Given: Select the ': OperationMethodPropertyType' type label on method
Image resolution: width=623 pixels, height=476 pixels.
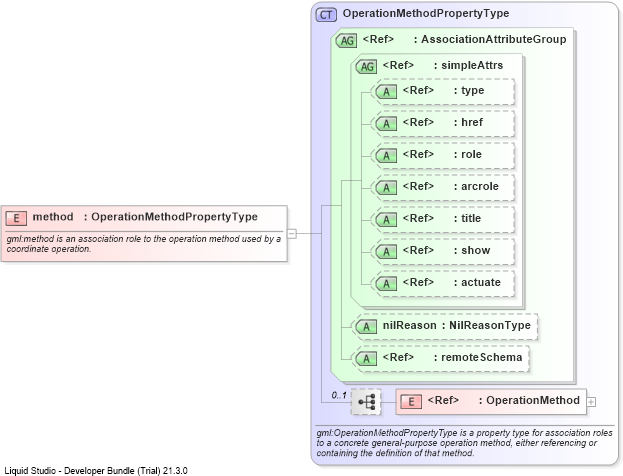Looking at the screenshot, I should click(171, 217).
